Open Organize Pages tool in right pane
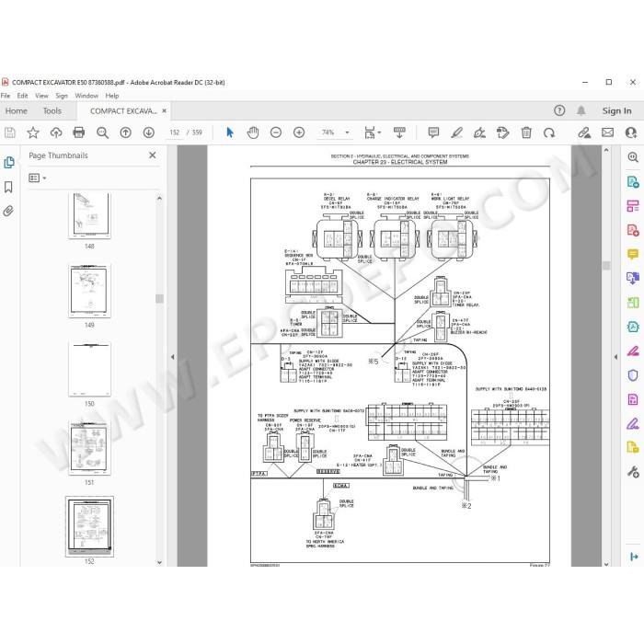644x644 pixels. tap(633, 205)
